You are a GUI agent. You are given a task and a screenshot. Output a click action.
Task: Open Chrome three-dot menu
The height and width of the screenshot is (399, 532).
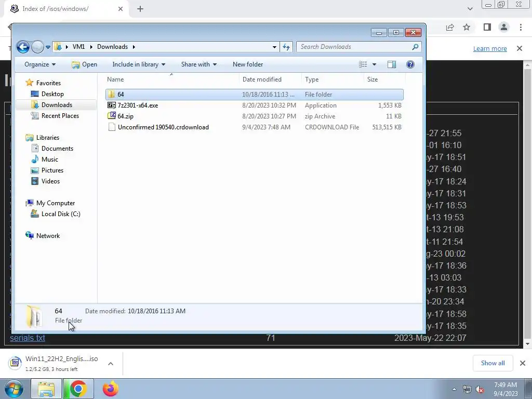click(x=521, y=27)
